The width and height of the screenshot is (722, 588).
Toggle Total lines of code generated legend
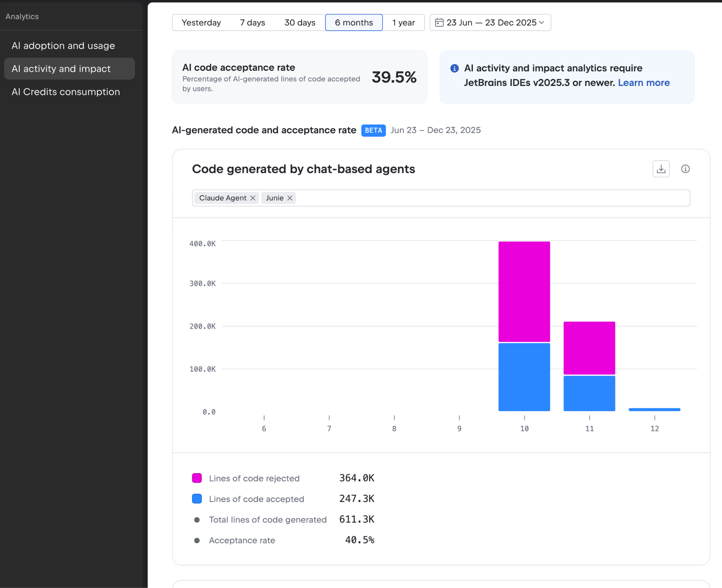[268, 520]
